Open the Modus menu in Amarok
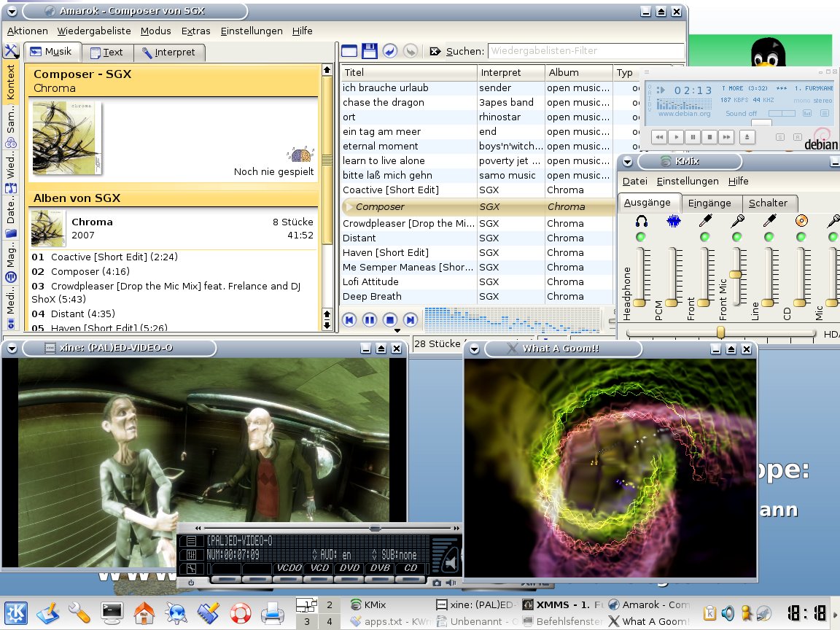The width and height of the screenshot is (840, 630). [155, 31]
